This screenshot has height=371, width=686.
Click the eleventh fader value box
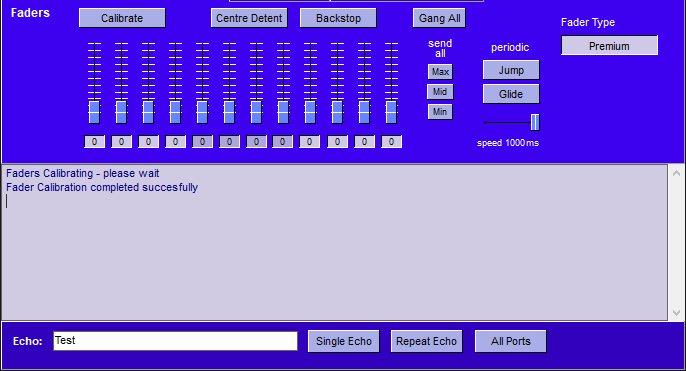tap(364, 142)
